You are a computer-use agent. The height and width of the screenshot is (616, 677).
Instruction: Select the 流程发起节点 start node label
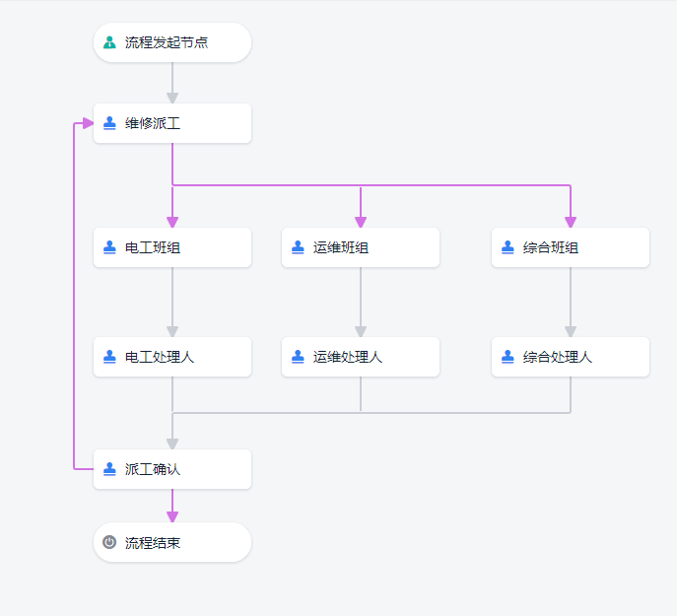coord(167,42)
